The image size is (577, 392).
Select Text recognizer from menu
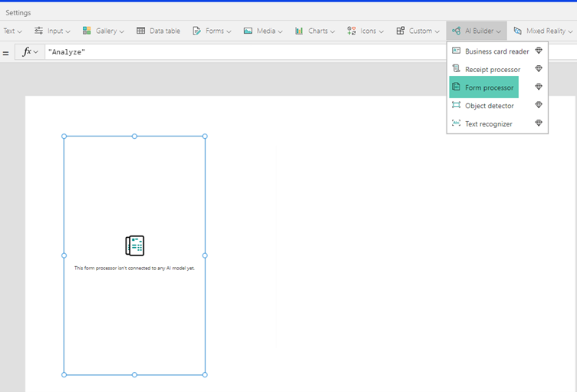pos(497,124)
